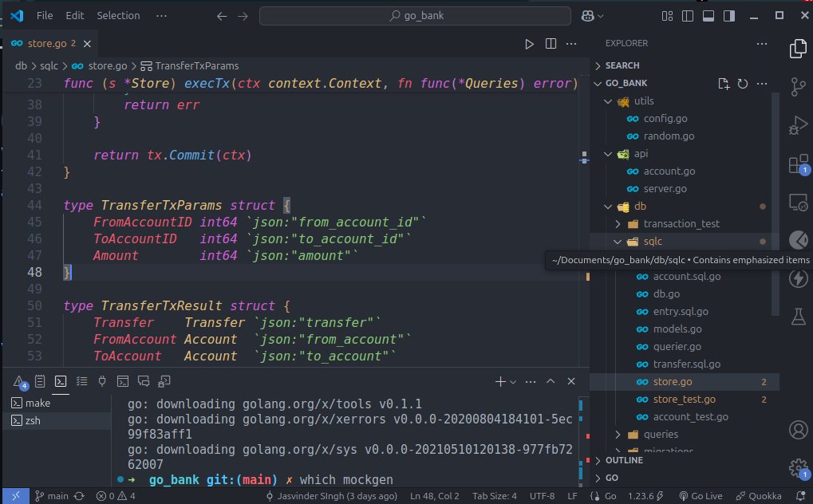Screen dimensions: 813x504
Task: Click the Copilot icon in title bar
Action: [587, 16]
